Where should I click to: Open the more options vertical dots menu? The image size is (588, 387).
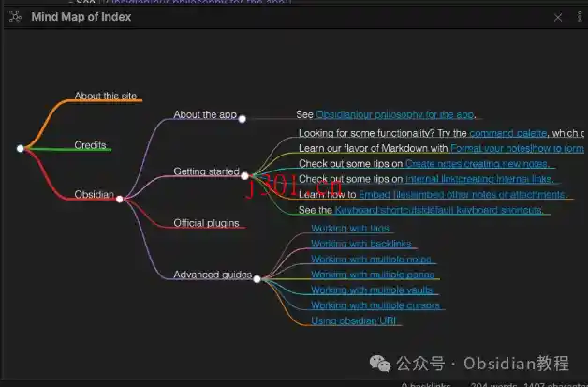pos(580,17)
